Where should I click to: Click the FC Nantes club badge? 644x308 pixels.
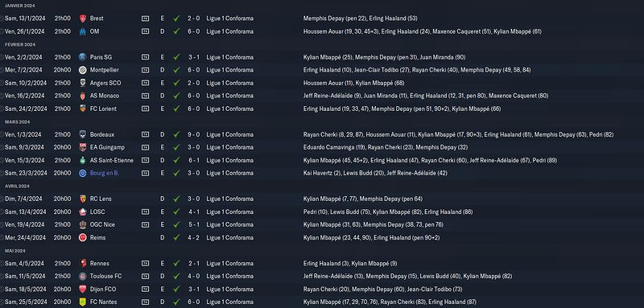[83, 302]
